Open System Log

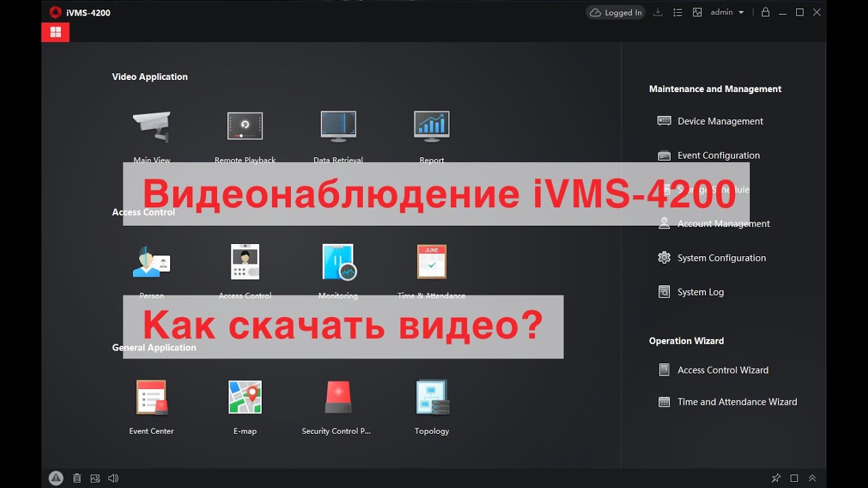pyautogui.click(x=691, y=292)
